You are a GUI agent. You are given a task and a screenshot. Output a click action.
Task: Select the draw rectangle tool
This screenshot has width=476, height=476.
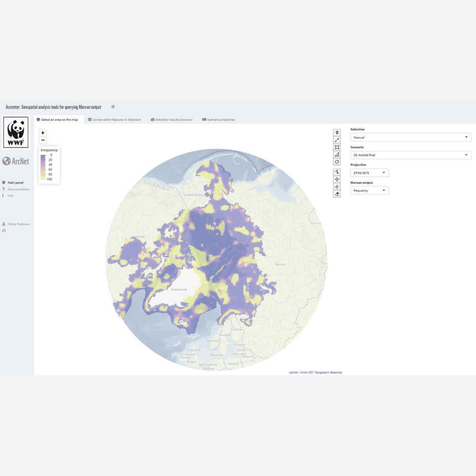click(337, 147)
